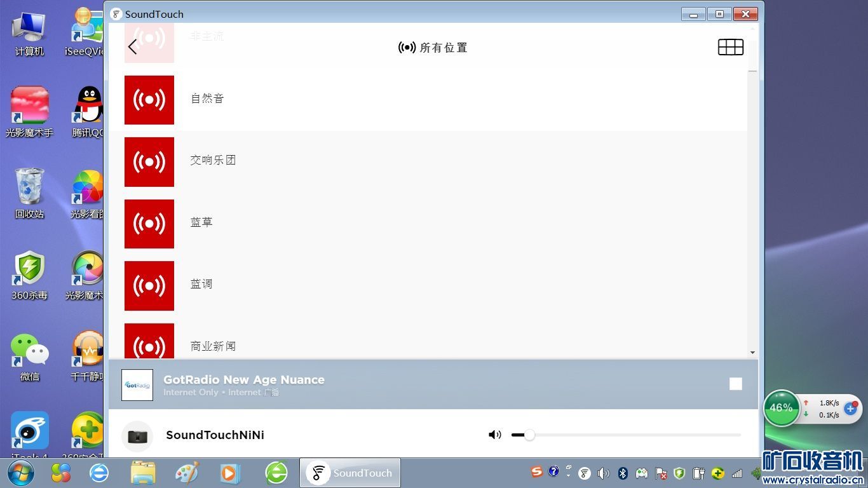
Task: Adjust the SoundTouchNiNi volume slider
Action: tap(626, 435)
